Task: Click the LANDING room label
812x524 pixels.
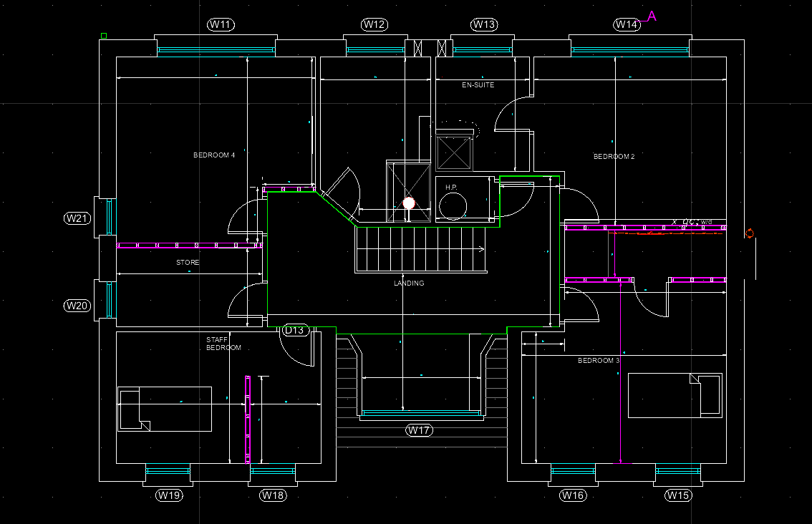Action: 409,283
